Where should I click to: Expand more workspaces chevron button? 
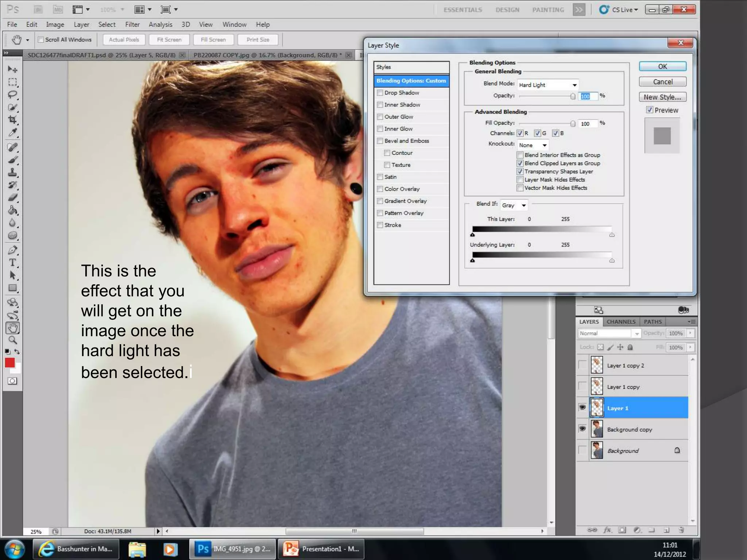tap(579, 10)
